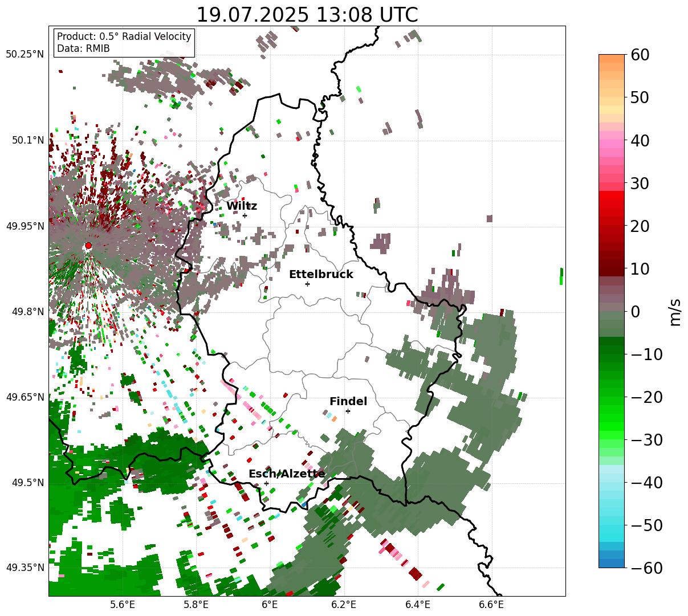Click the colorbar value 60
Viewport: 688px width, 616px height.
[639, 55]
